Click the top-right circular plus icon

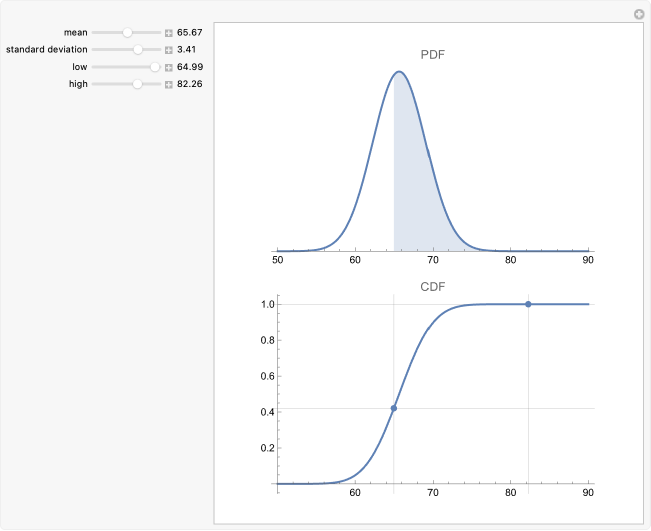click(x=639, y=14)
